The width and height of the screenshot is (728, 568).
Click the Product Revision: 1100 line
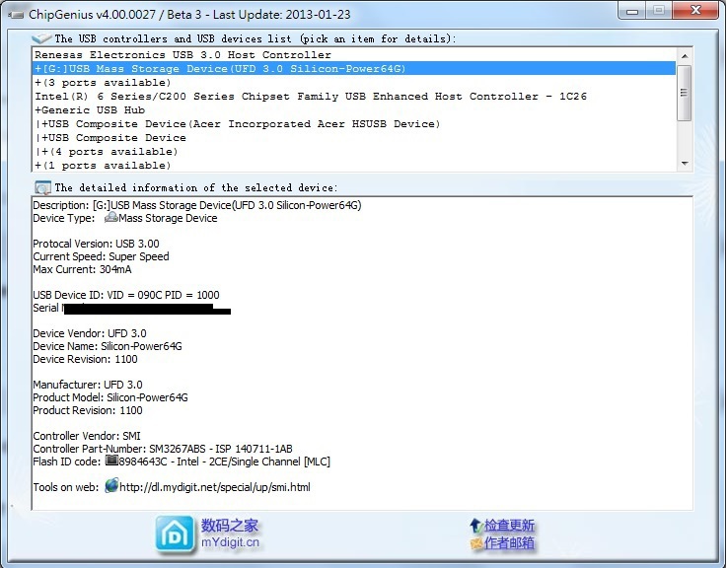coord(88,410)
